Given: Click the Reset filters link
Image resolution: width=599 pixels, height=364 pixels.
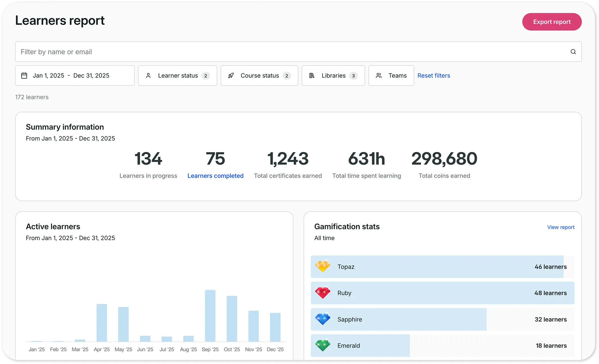Looking at the screenshot, I should pos(434,76).
